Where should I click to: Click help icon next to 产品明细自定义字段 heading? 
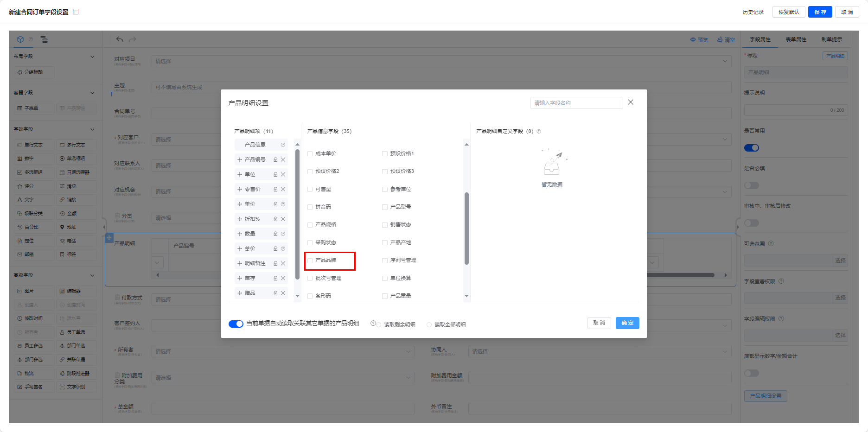[539, 132]
